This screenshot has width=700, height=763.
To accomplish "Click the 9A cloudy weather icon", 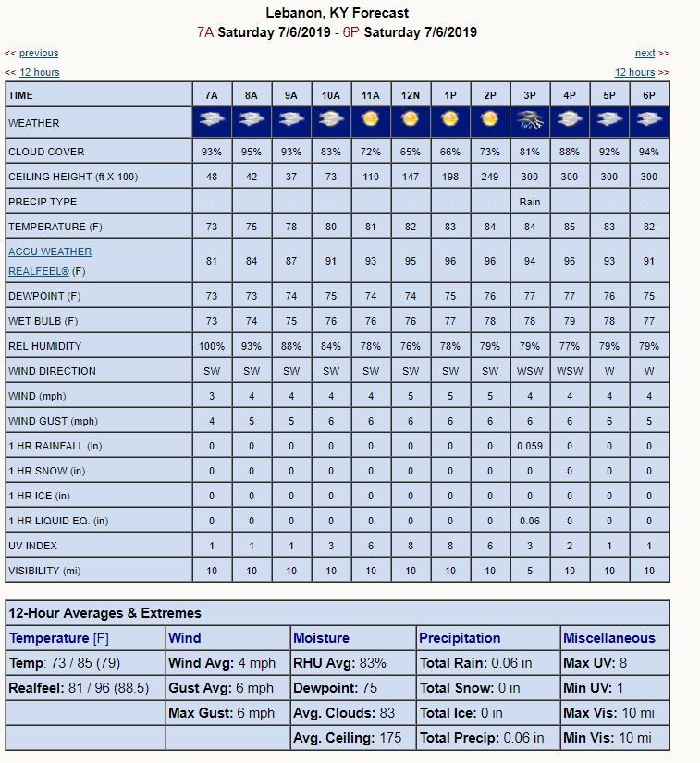I will point(291,120).
